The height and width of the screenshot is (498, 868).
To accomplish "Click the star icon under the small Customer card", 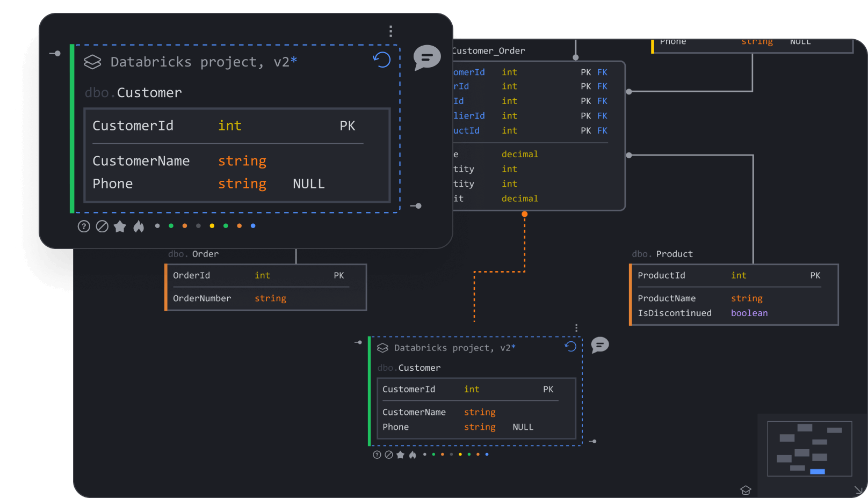I will click(400, 455).
